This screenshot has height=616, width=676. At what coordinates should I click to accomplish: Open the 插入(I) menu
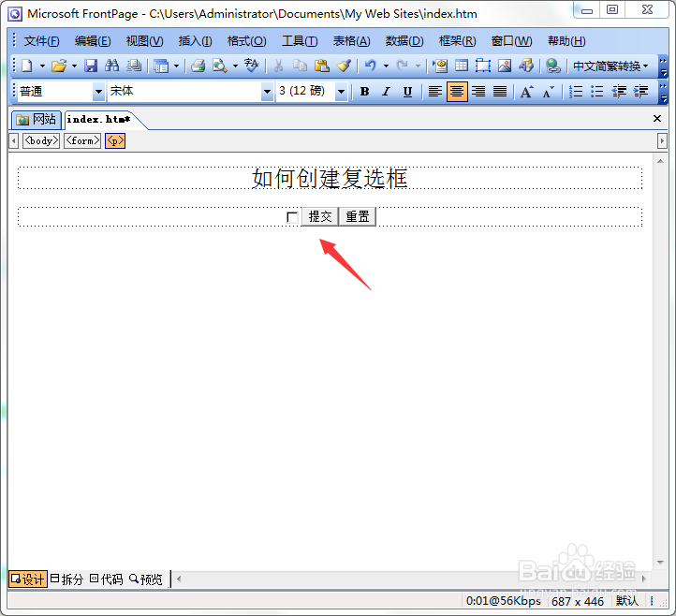tap(195, 41)
